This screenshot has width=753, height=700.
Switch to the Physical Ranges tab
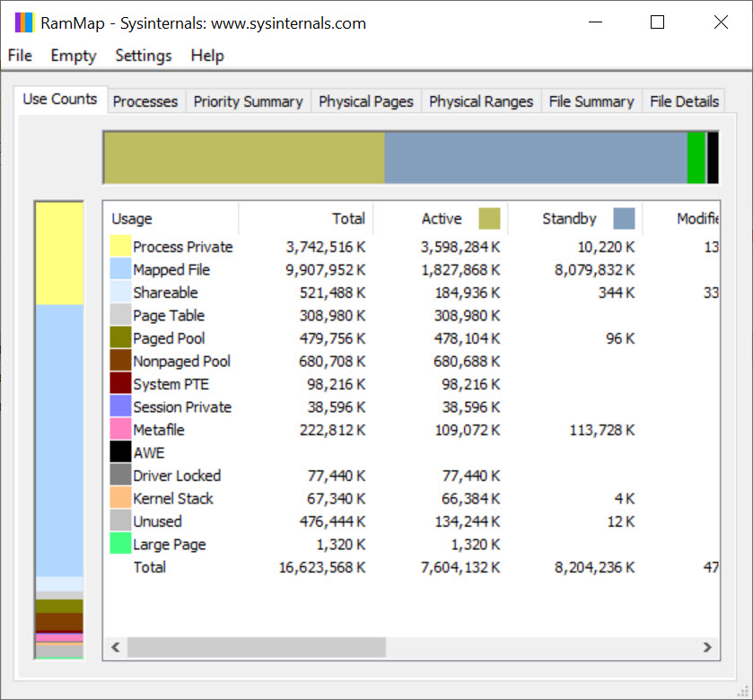(481, 101)
